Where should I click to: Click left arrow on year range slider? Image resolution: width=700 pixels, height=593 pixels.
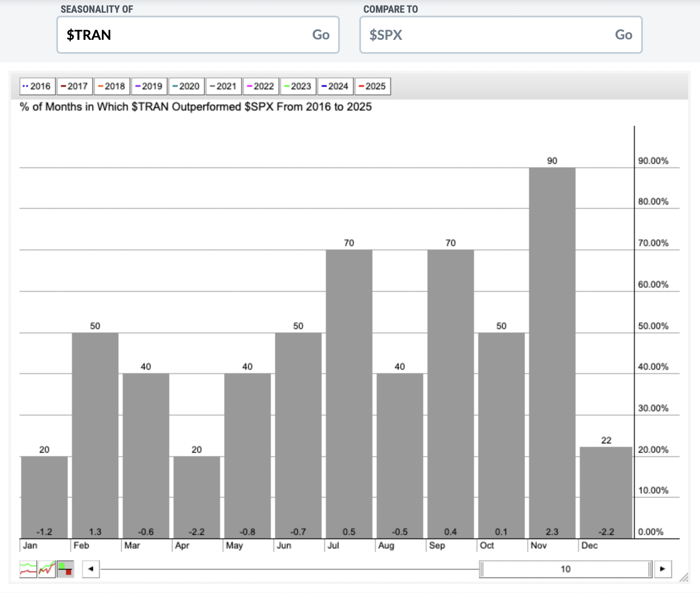(91, 569)
